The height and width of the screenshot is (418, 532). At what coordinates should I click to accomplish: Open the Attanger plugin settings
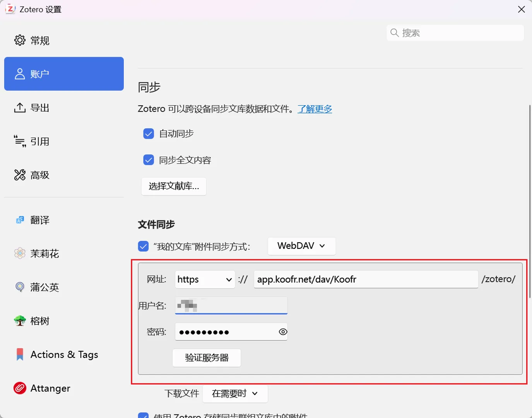[x=64, y=388]
